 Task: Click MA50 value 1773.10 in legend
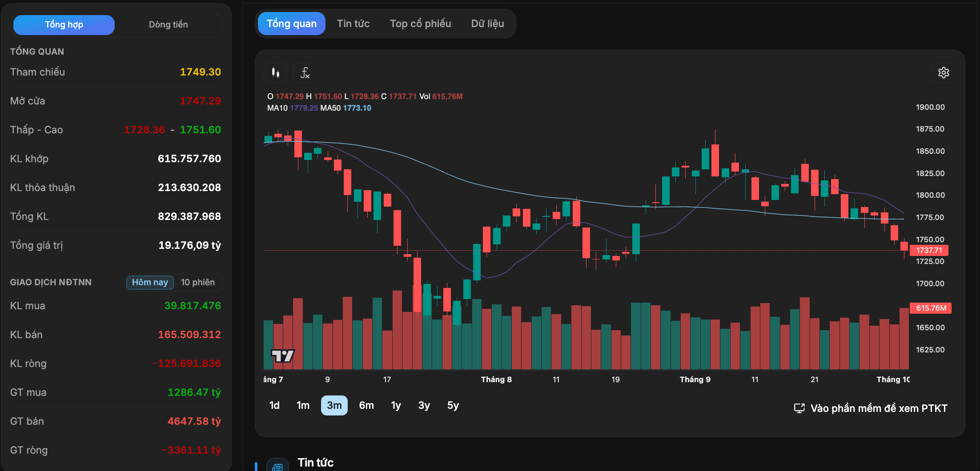(x=357, y=108)
